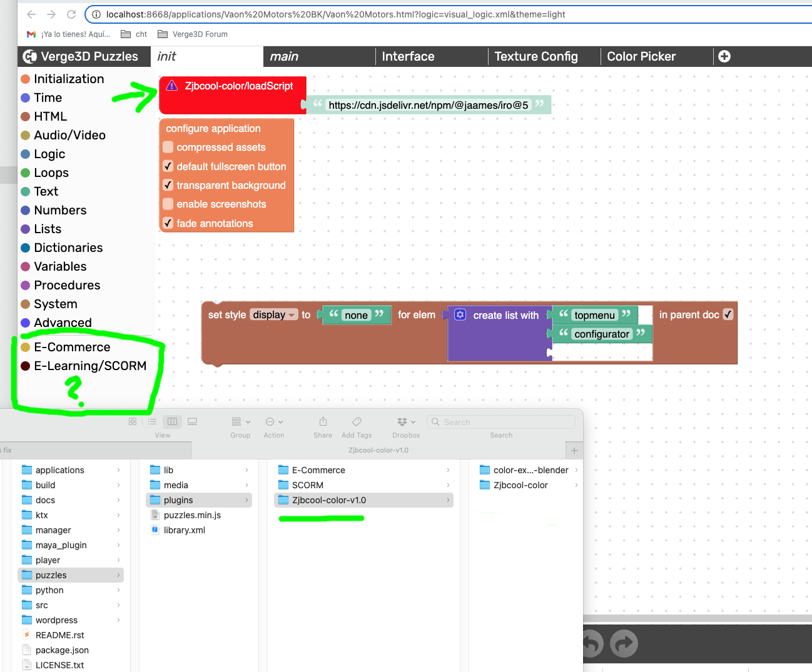Image resolution: width=812 pixels, height=672 pixels.
Task: Select the puzzles folder in Finder
Action: click(x=71, y=575)
